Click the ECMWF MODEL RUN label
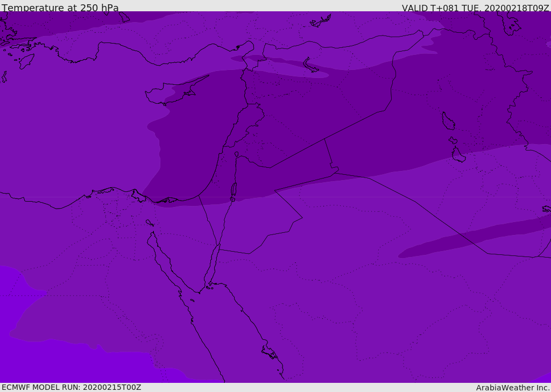 click(x=71, y=387)
